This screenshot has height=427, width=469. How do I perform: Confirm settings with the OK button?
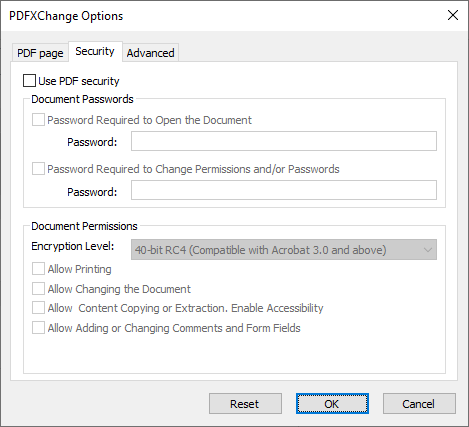[332, 404]
